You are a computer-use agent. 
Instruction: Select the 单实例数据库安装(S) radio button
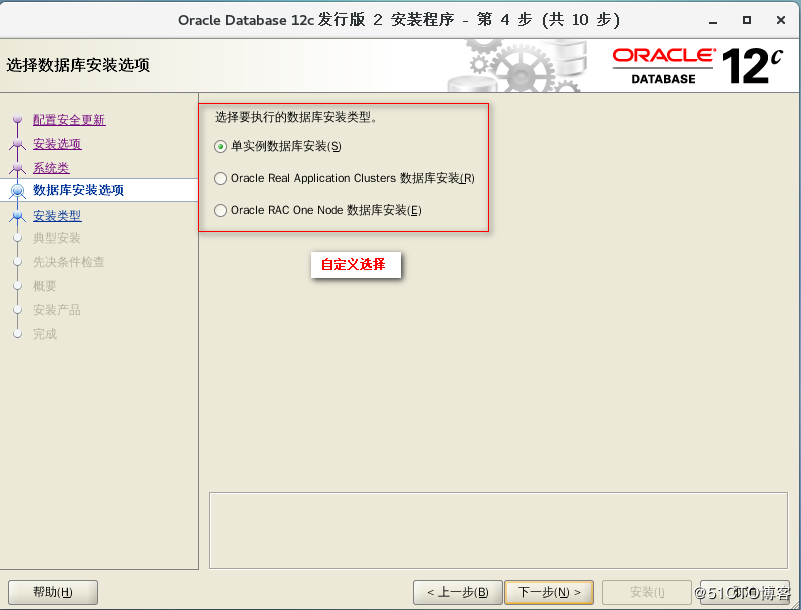[x=221, y=147]
